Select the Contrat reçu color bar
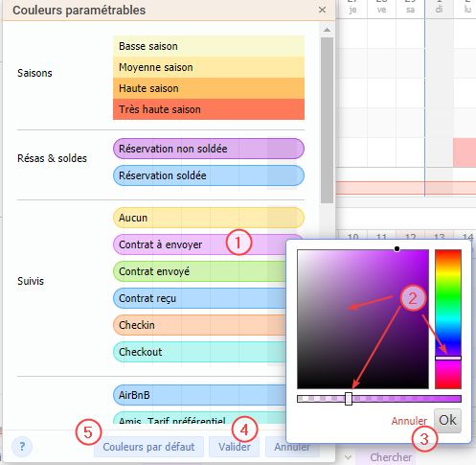This screenshot has width=476, height=465. tap(199, 298)
